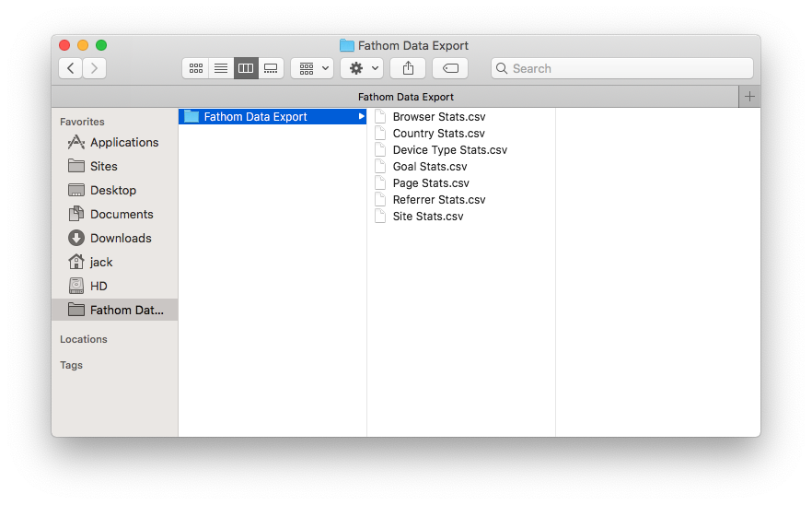The height and width of the screenshot is (505, 812).
Task: Select Referrer Stats.csv file
Action: [x=461, y=200]
